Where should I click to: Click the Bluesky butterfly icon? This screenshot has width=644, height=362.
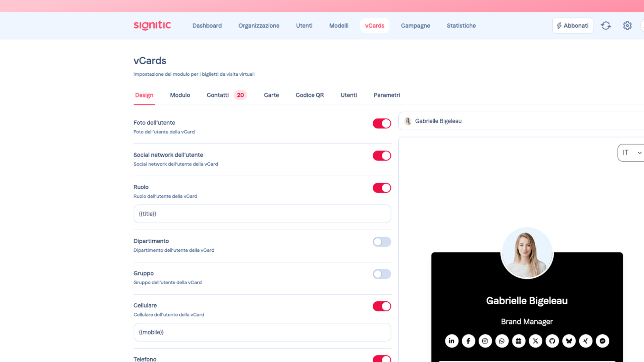[569, 341]
